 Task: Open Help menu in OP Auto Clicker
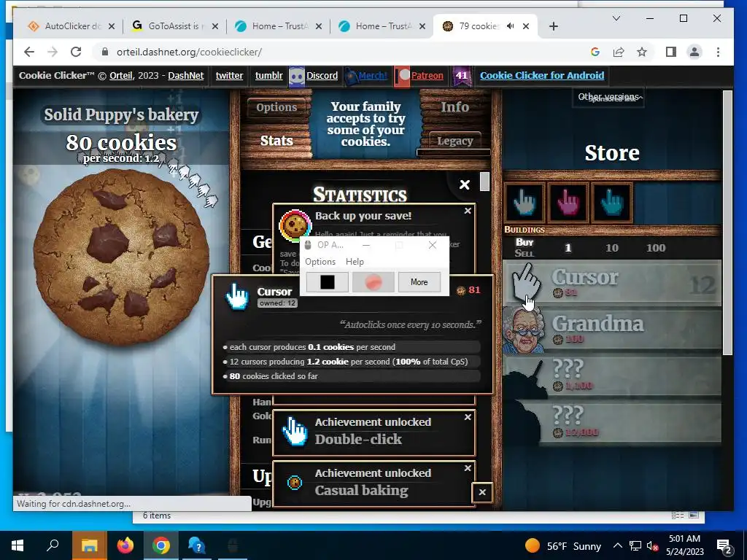coord(355,262)
